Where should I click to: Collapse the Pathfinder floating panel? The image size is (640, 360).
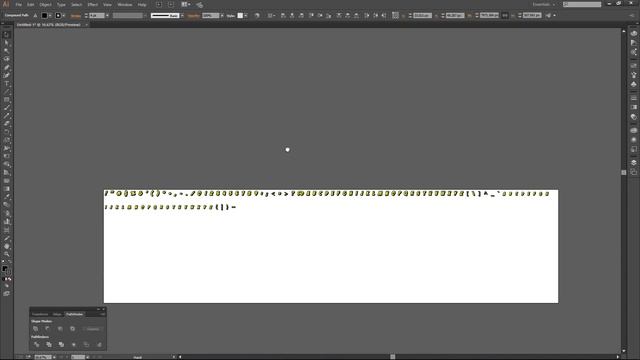tap(98, 309)
